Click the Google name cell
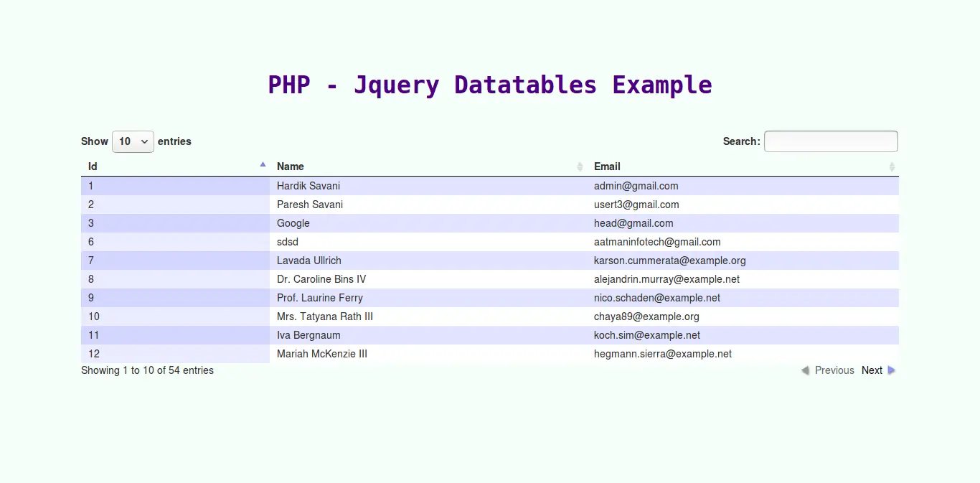This screenshot has width=980, height=483. pos(293,223)
